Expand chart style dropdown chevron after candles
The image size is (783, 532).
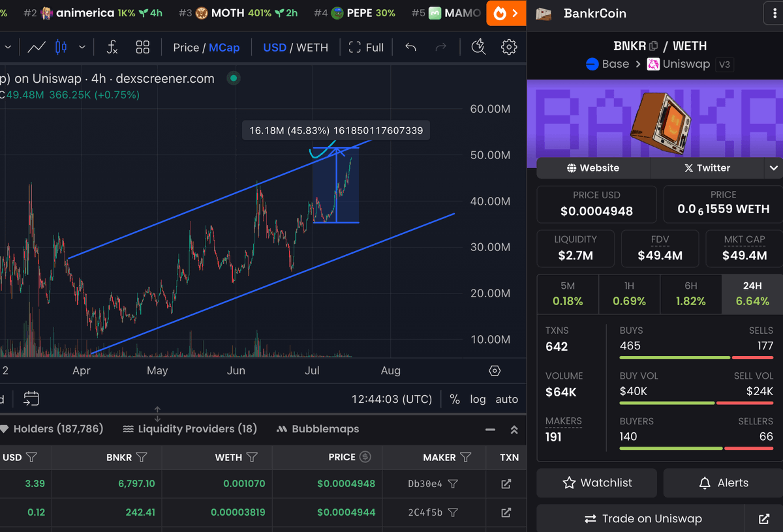(82, 47)
